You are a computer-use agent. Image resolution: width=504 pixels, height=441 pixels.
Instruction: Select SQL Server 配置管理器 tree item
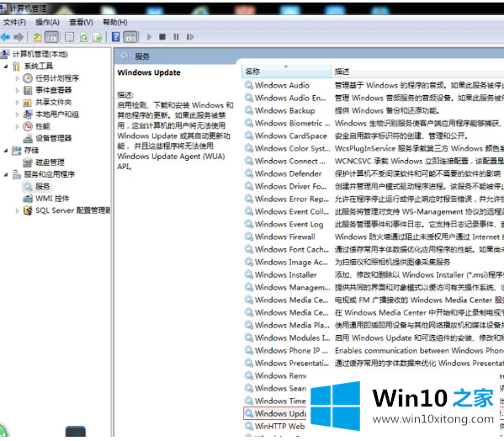[72, 211]
